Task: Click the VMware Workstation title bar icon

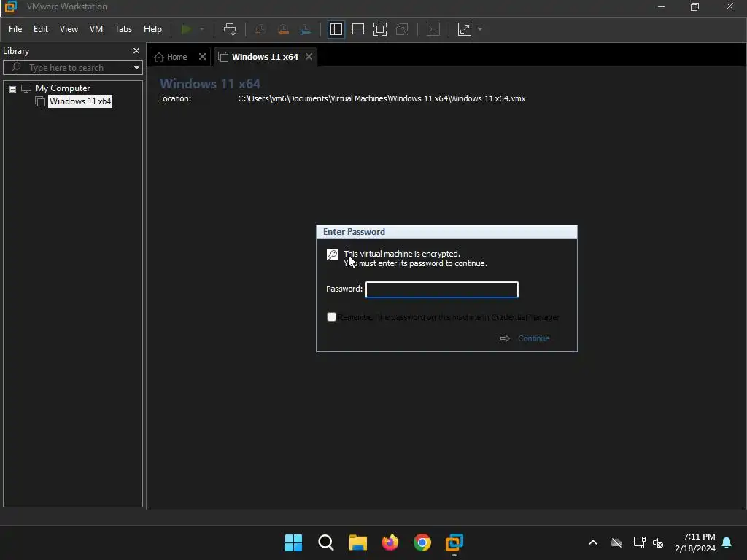Action: 10,7
